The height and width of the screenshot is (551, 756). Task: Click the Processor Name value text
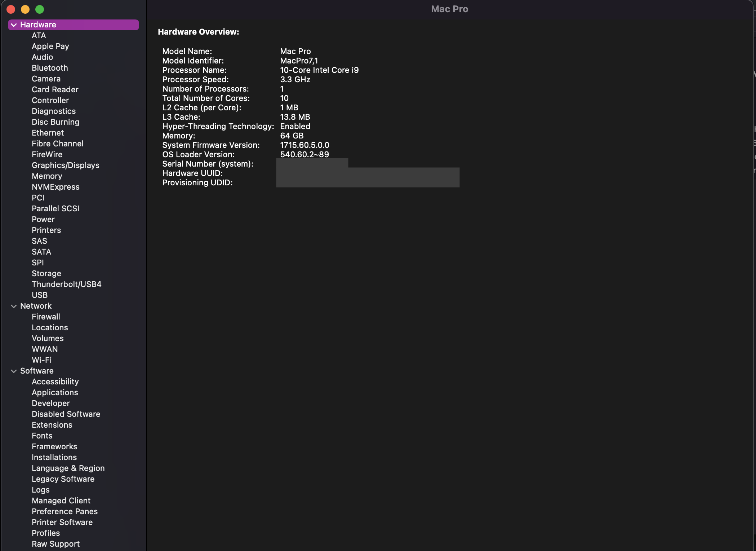[319, 70]
